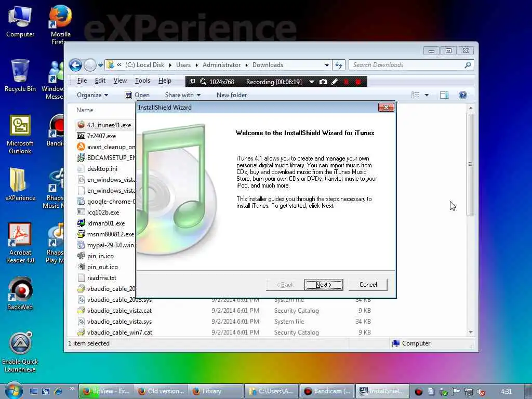Open Computer desktop icon
532x399 pixels.
[20, 22]
